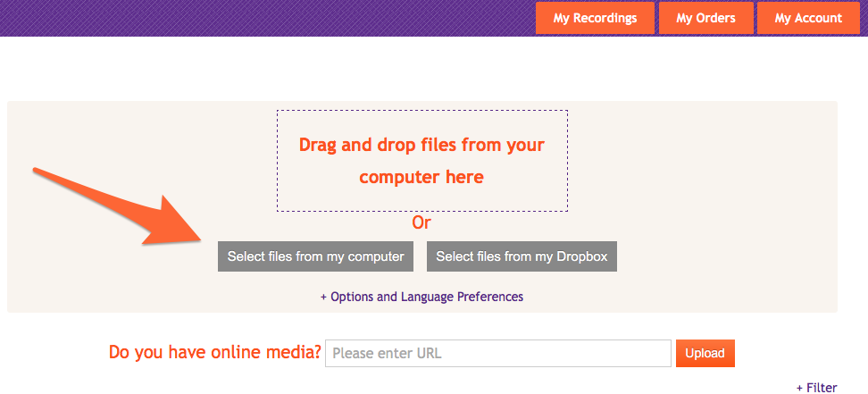Click the Do you have online media label

click(x=214, y=353)
